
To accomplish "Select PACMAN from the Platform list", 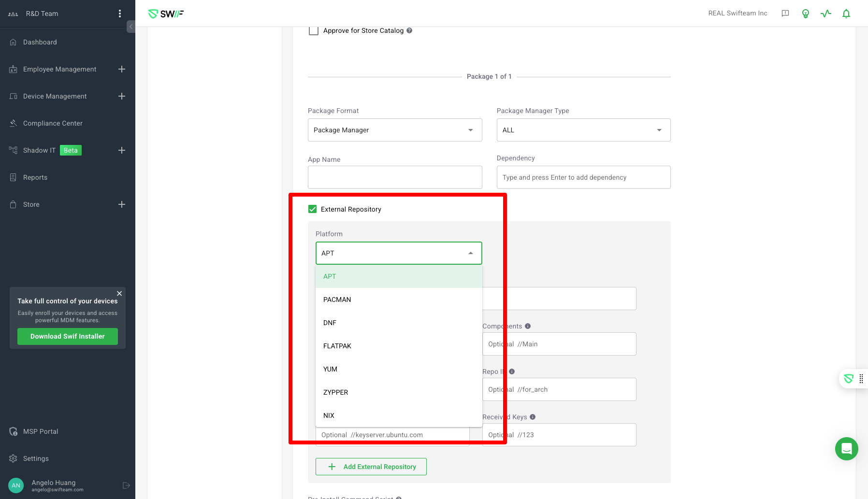I will click(337, 299).
